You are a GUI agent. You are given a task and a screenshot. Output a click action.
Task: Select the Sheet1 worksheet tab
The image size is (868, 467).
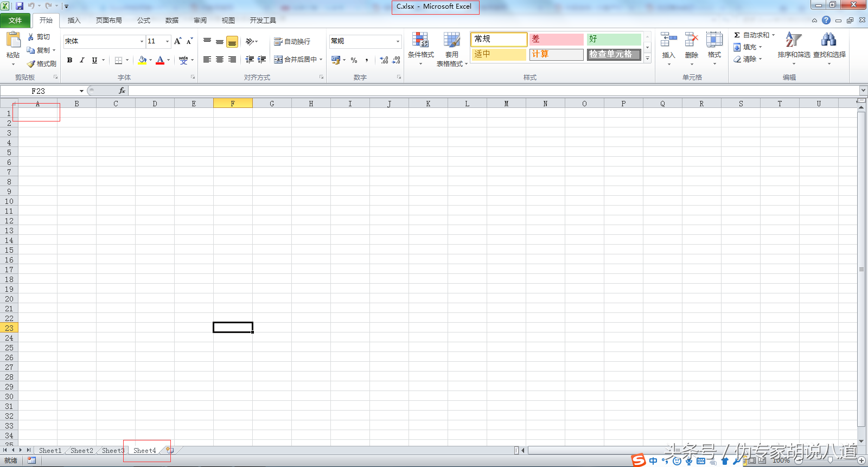50,450
